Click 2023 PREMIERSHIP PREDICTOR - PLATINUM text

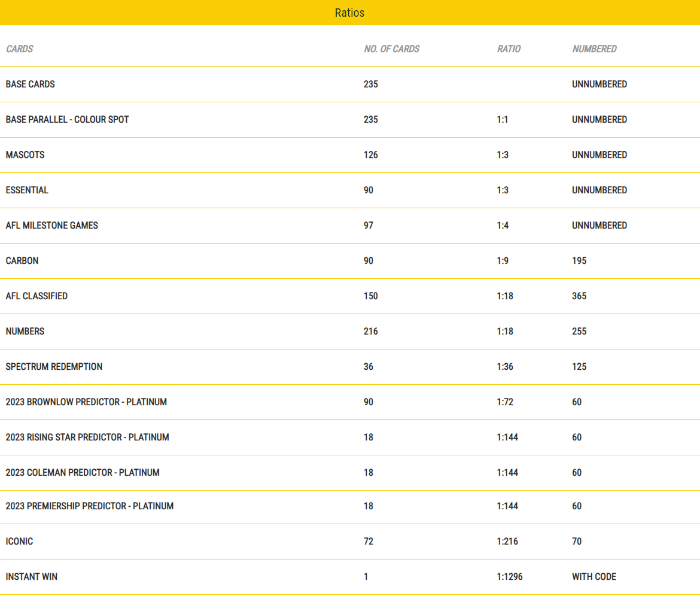tap(90, 506)
